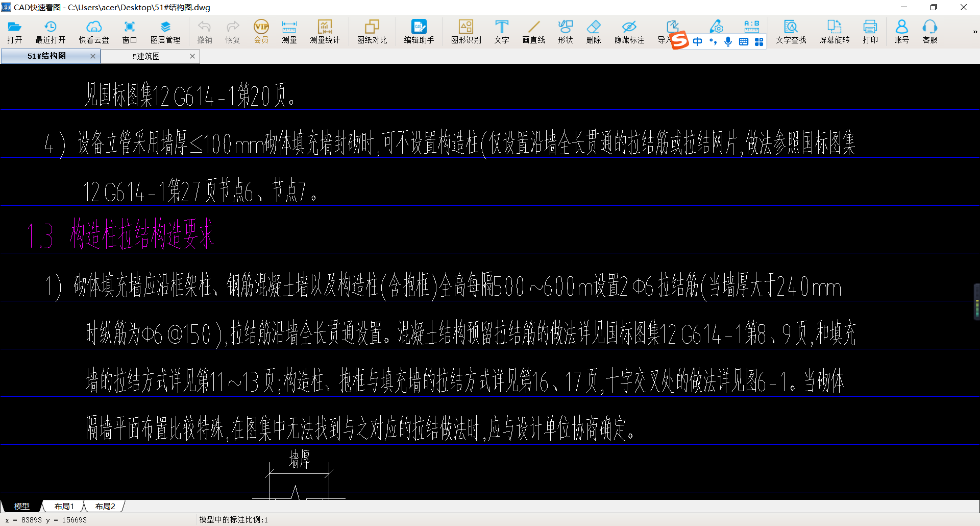This screenshot has height=526, width=980.
Task: Activate Sogou voice input microphone
Action: (x=728, y=41)
